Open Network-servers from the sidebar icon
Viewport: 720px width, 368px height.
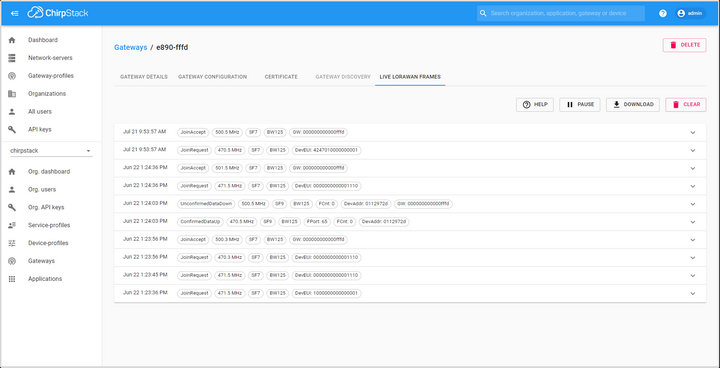[12, 58]
